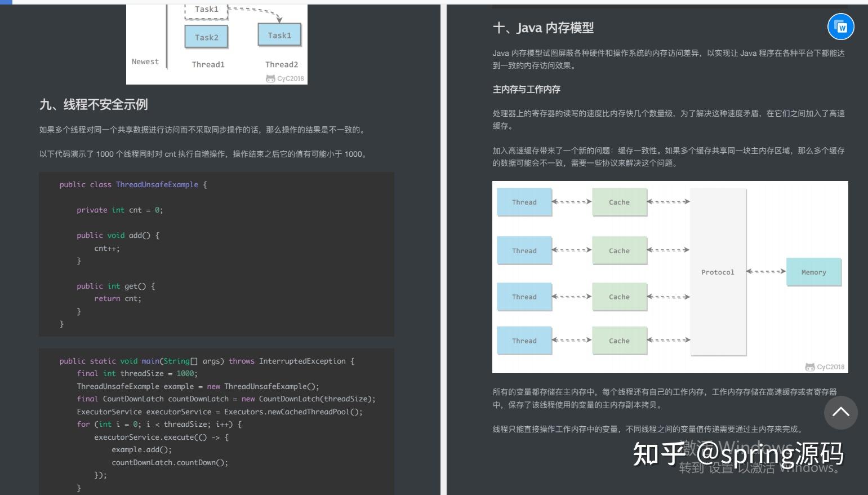Select the Task1 box above Thread2

tap(279, 34)
